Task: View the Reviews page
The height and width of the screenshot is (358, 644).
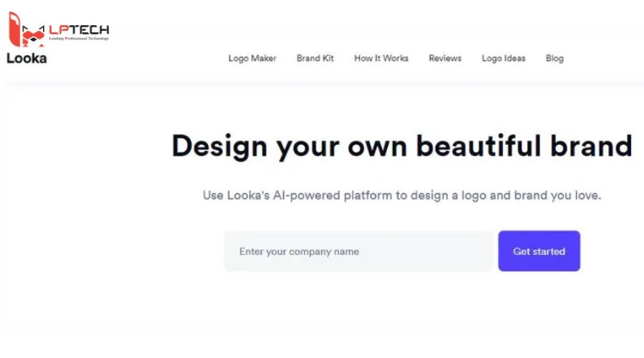Action: click(445, 59)
